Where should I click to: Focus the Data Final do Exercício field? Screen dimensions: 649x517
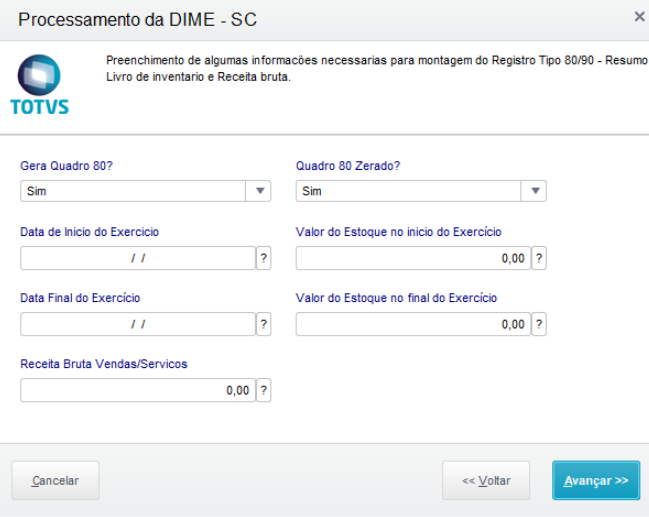tap(138, 324)
